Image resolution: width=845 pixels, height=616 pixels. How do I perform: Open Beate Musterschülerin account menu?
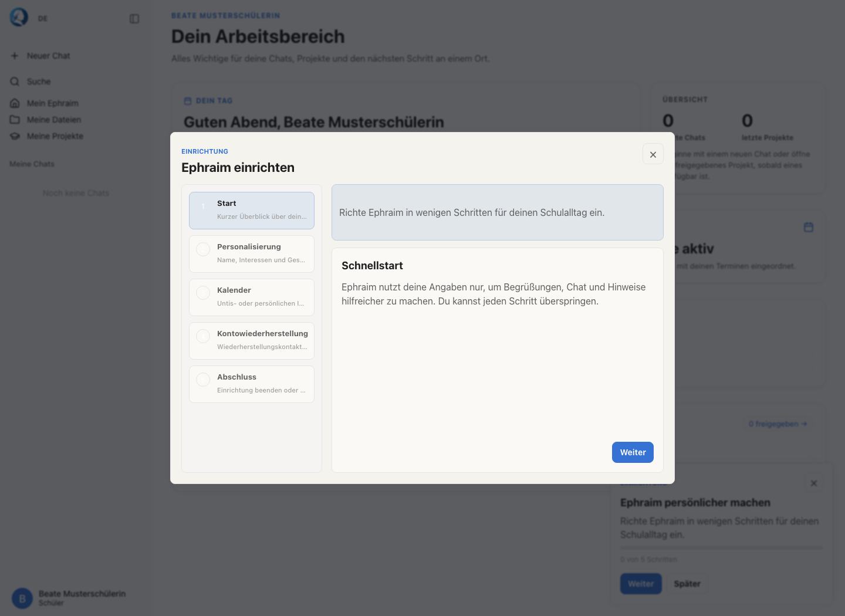click(75, 598)
